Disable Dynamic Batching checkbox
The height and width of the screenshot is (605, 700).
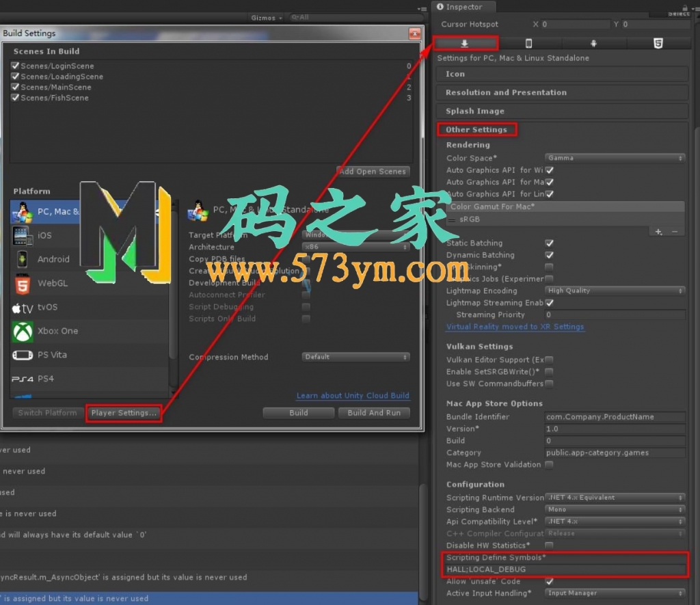coord(550,256)
